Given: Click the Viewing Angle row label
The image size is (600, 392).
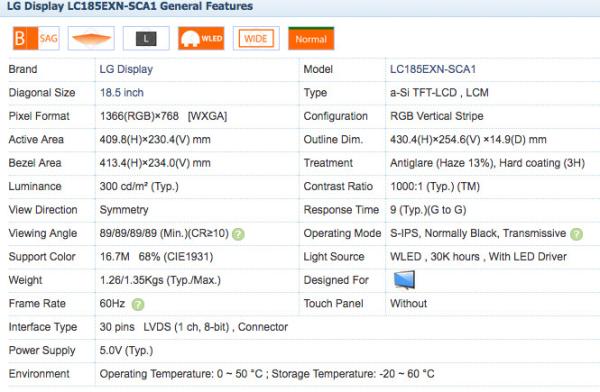Looking at the screenshot, I should coord(43,233).
